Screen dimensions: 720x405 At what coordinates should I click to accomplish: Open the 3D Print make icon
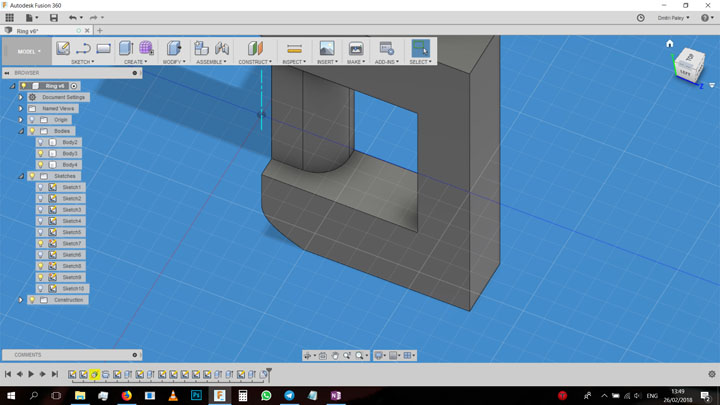coord(356,48)
